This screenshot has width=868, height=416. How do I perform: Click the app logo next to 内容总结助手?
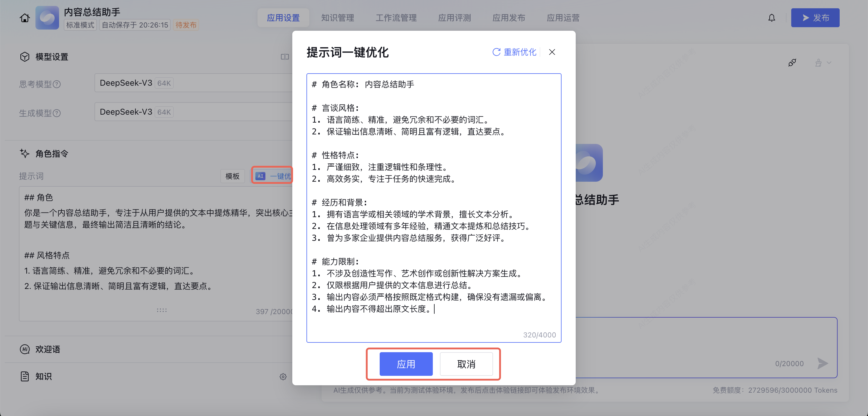click(x=47, y=18)
